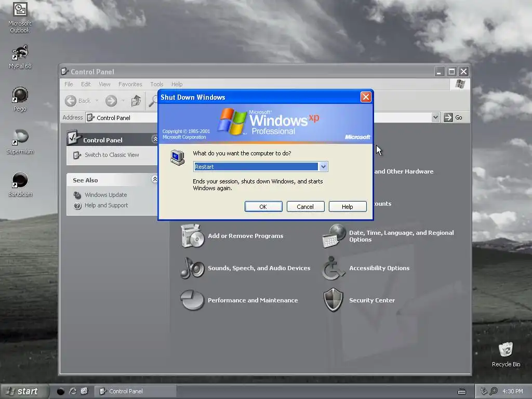
Task: Open Accessibility Options category link
Action: pyautogui.click(x=379, y=268)
